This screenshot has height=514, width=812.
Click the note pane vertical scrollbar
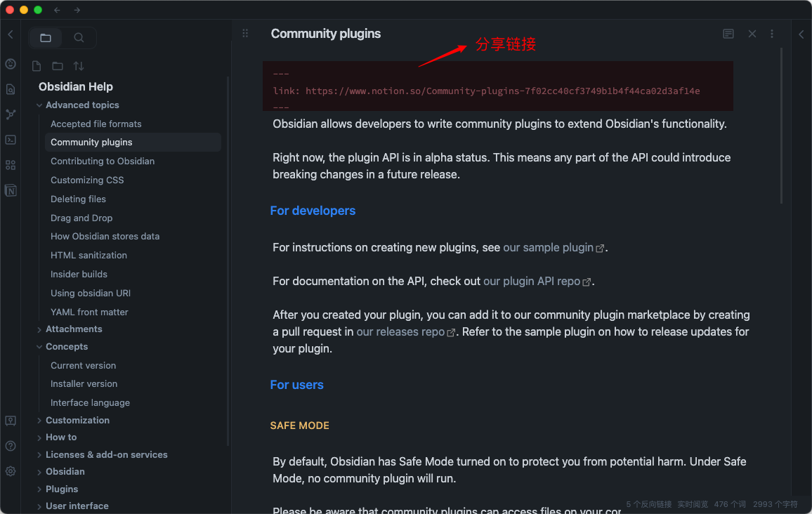pyautogui.click(x=781, y=126)
